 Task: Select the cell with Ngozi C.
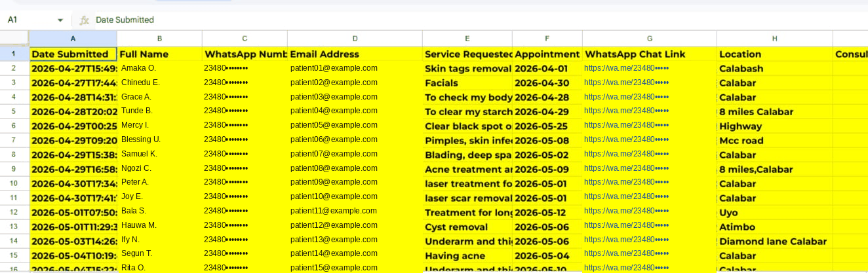tap(160, 168)
